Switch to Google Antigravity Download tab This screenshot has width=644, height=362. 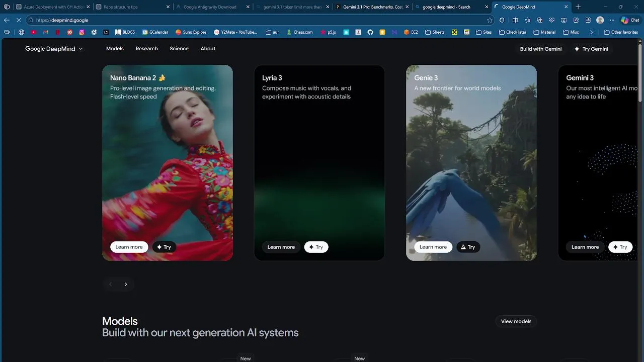coord(213,7)
